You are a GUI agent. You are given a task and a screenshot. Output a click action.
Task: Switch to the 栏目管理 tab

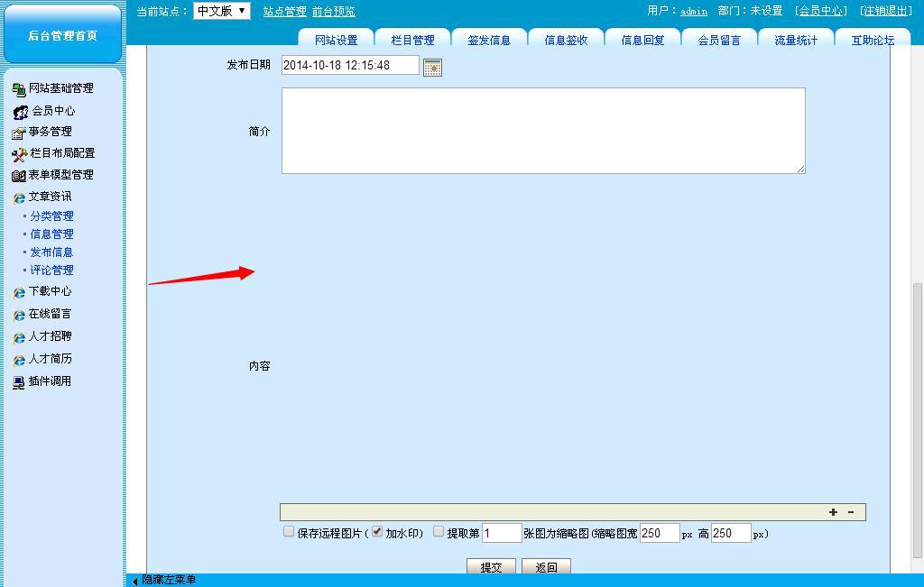[412, 40]
